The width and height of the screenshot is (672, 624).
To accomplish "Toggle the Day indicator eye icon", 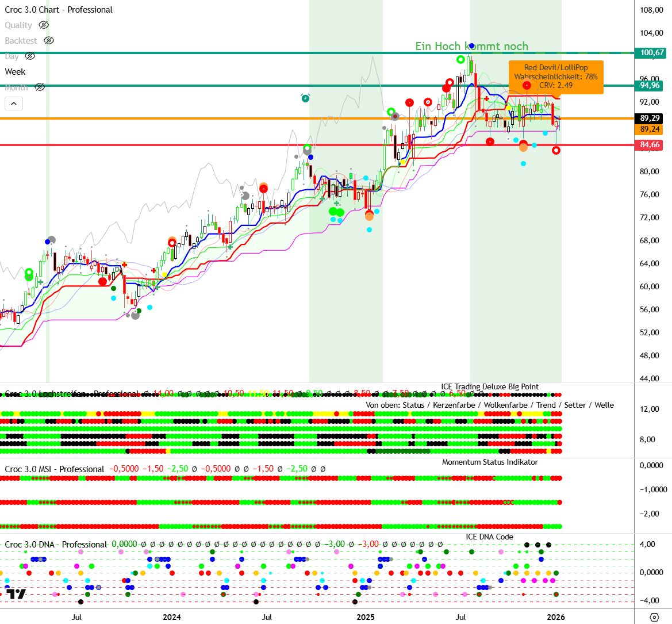I will coord(30,56).
